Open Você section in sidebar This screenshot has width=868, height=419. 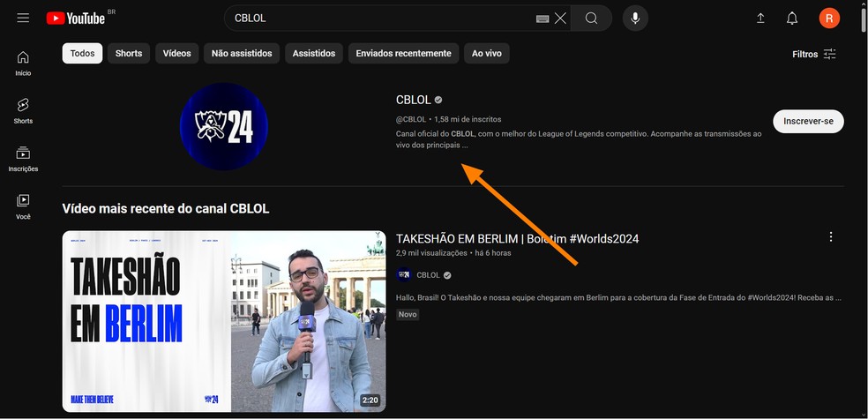point(23,207)
